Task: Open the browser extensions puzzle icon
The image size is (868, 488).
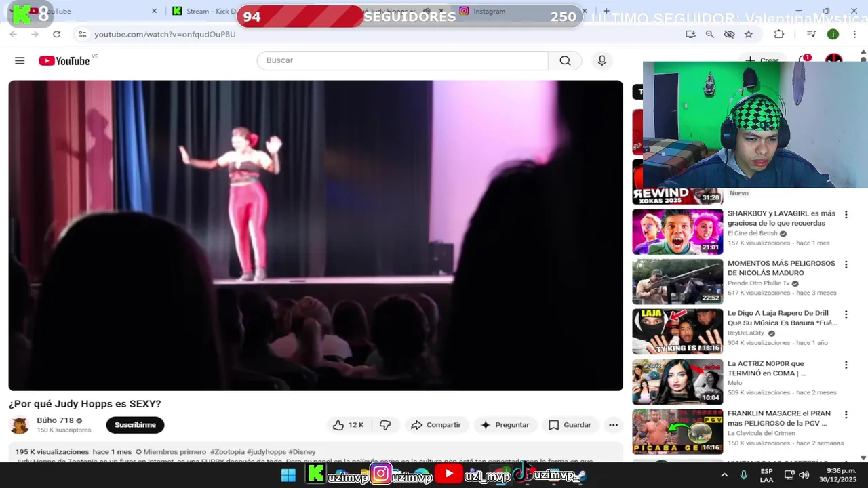Action: point(778,34)
